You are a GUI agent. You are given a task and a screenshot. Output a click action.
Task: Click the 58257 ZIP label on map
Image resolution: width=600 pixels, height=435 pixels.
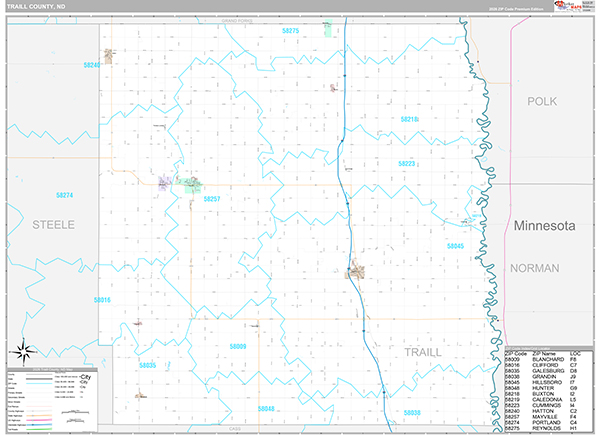(x=212, y=199)
